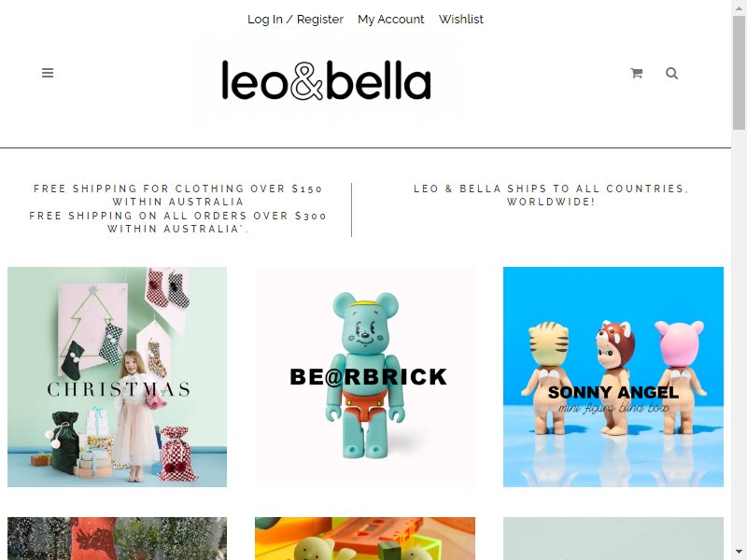The height and width of the screenshot is (560, 747).
Task: Open Log In / Register page
Action: coord(295,19)
